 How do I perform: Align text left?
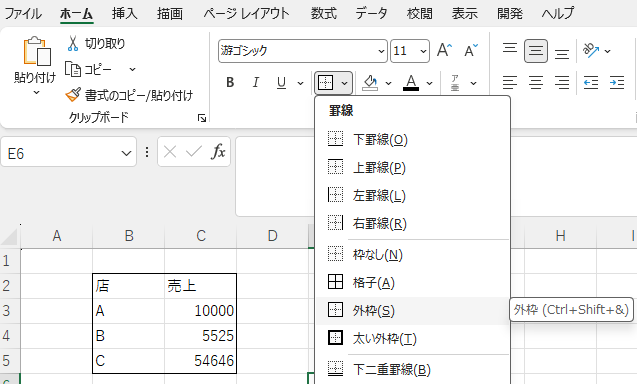click(x=510, y=83)
